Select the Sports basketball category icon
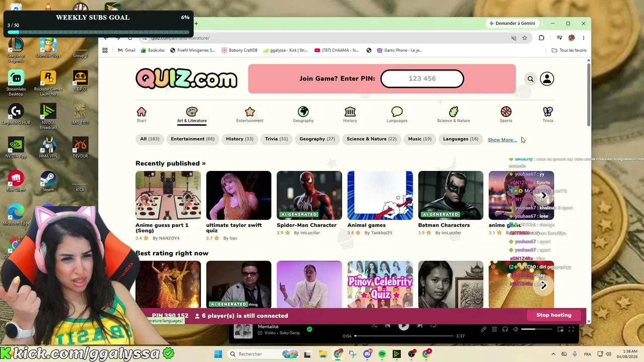644x362 pixels. pos(506,112)
